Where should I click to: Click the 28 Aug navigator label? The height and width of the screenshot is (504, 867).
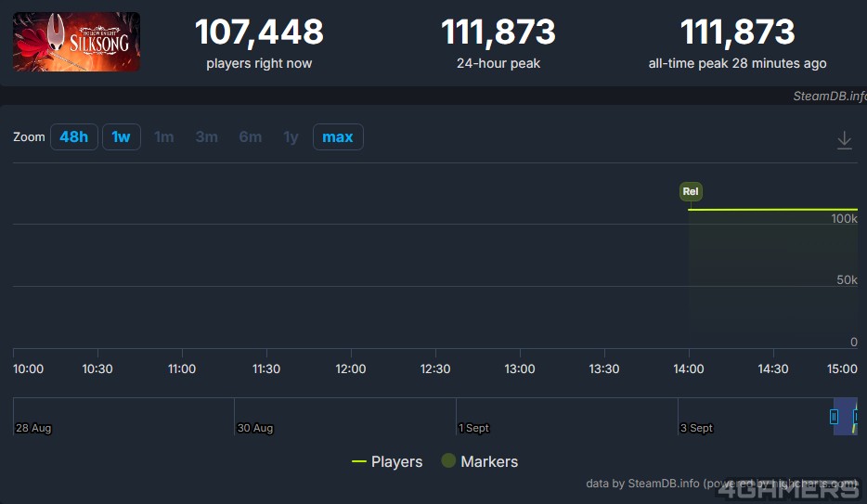coord(33,428)
